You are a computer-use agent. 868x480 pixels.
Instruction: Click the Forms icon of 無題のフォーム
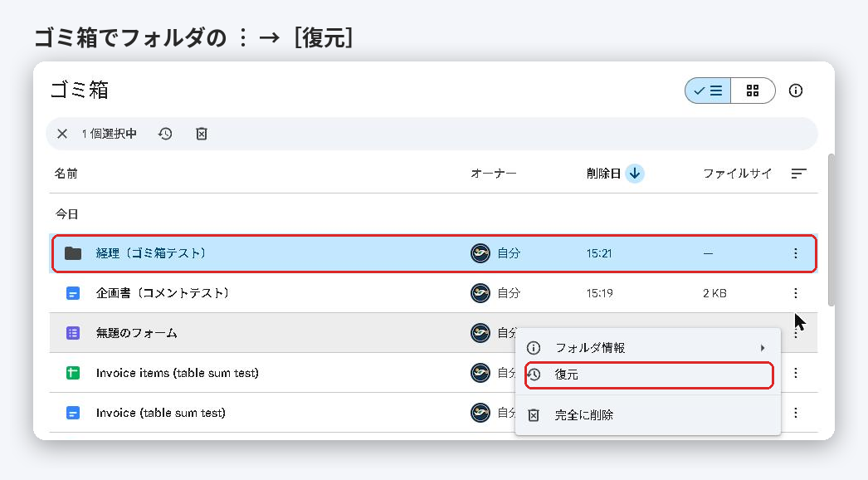click(x=73, y=333)
